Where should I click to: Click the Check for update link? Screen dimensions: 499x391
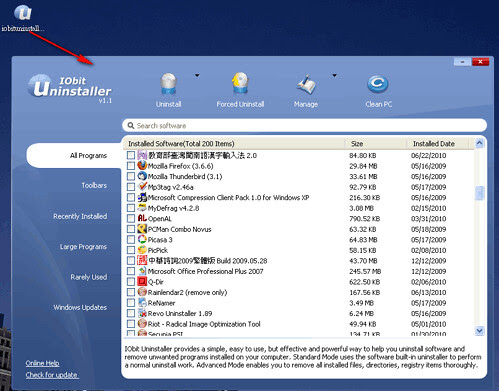pyautogui.click(x=52, y=375)
